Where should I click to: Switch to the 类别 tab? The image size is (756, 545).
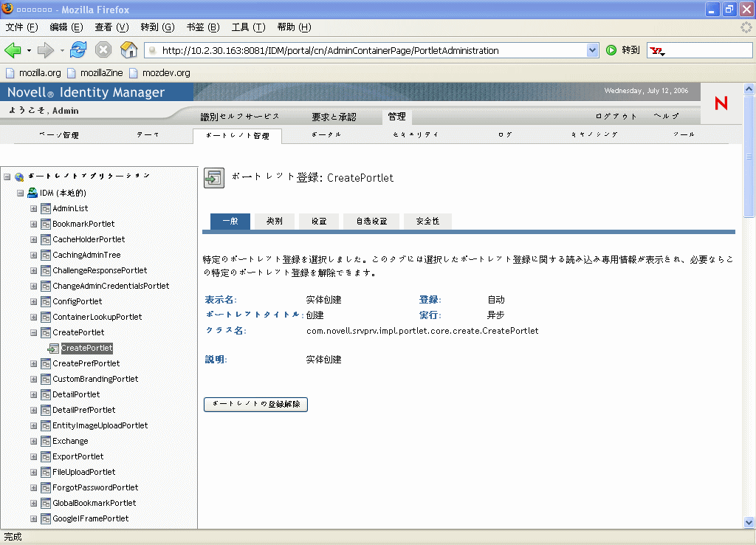tap(275, 221)
